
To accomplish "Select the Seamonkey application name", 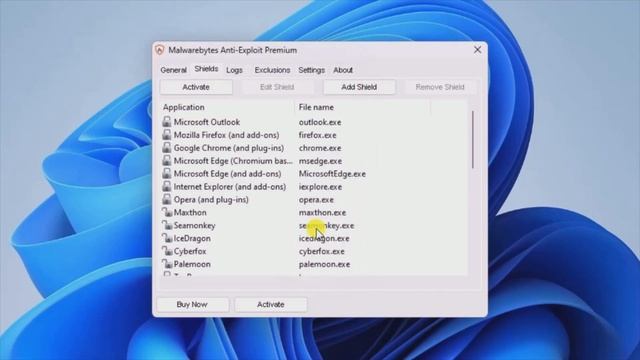I will (x=195, y=226).
